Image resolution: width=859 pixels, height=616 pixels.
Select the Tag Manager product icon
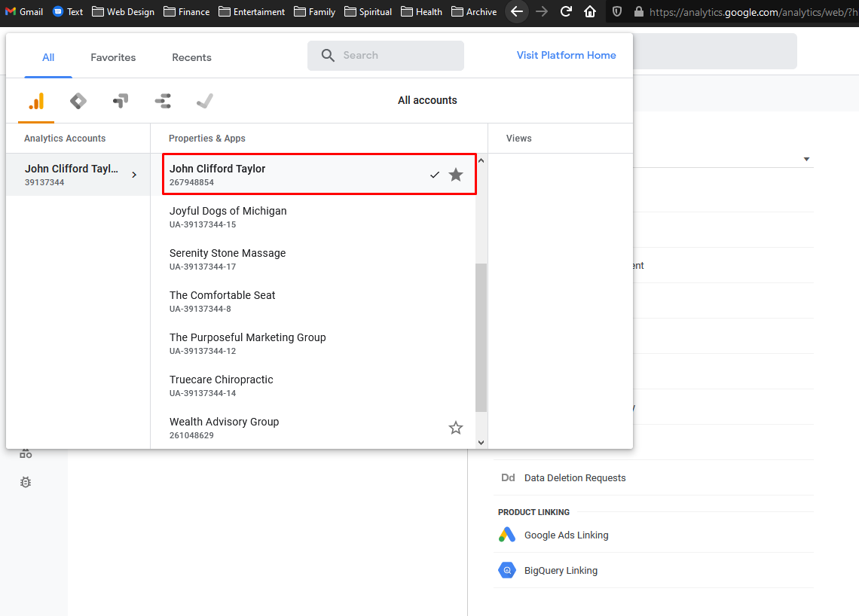point(78,102)
